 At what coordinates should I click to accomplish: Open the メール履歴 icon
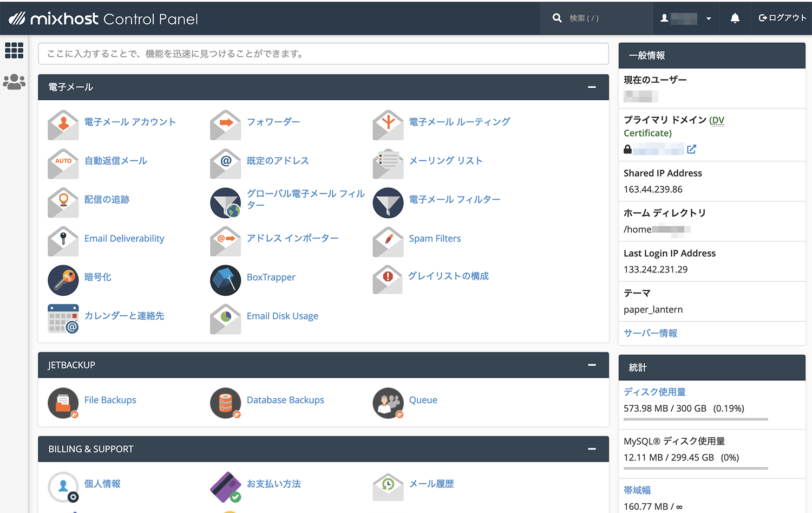pyautogui.click(x=388, y=487)
